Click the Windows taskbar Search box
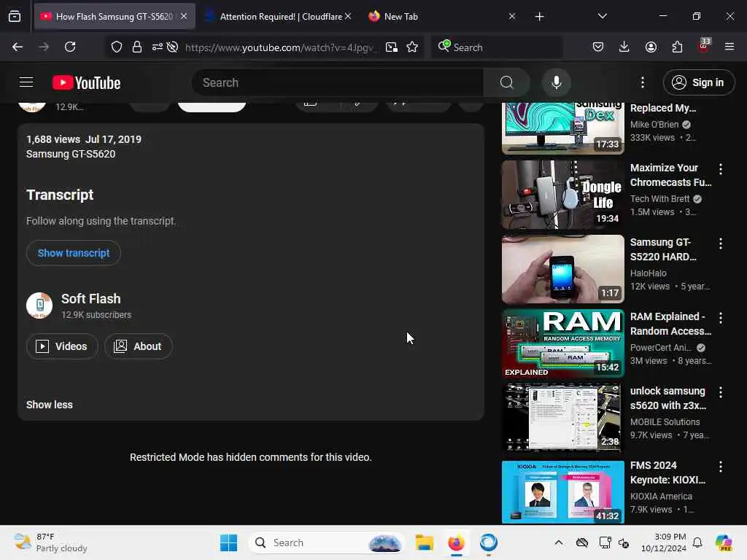 [326, 542]
